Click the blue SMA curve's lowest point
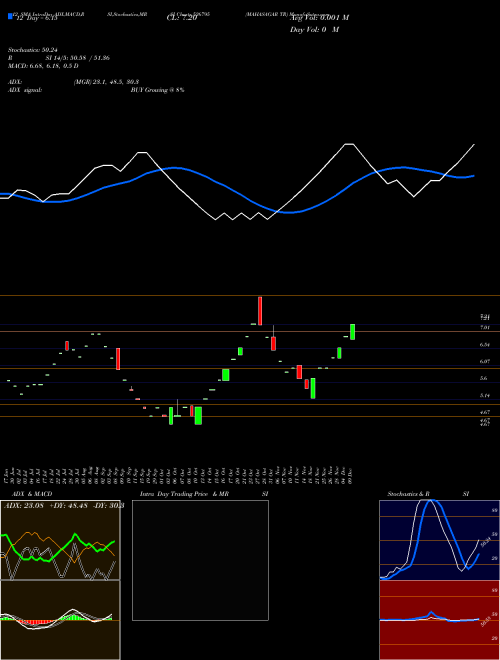Viewport: 500px width, 660px height. 290,213
